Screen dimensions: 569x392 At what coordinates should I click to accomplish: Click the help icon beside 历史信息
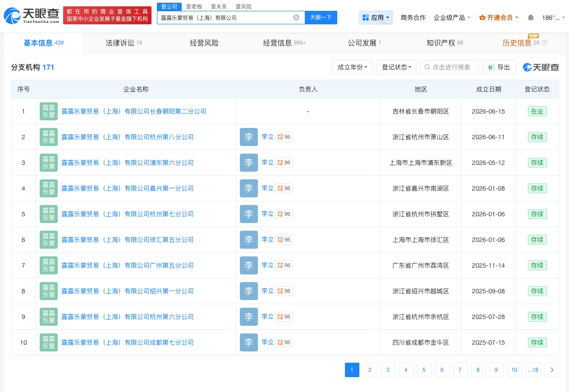[544, 43]
